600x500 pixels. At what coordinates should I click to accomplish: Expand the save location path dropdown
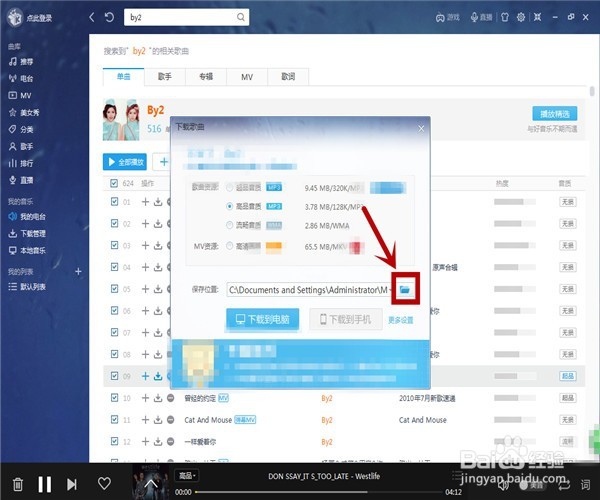tap(391, 290)
